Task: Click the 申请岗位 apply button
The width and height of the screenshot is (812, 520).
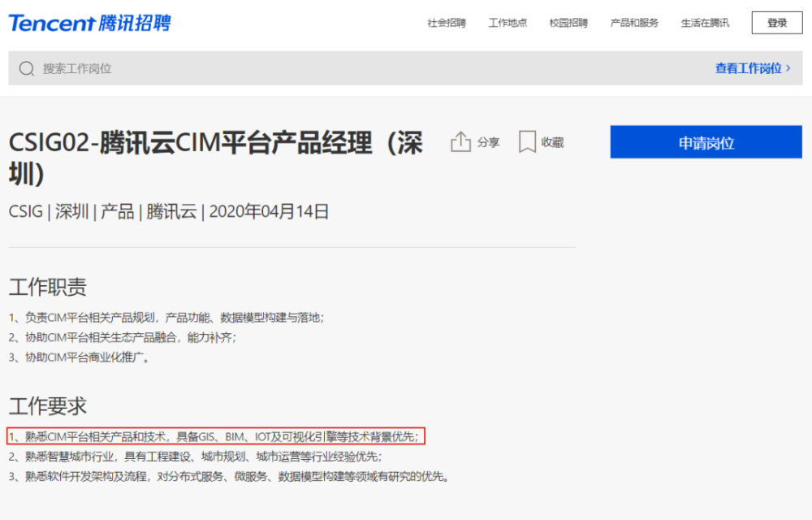Action: (706, 142)
